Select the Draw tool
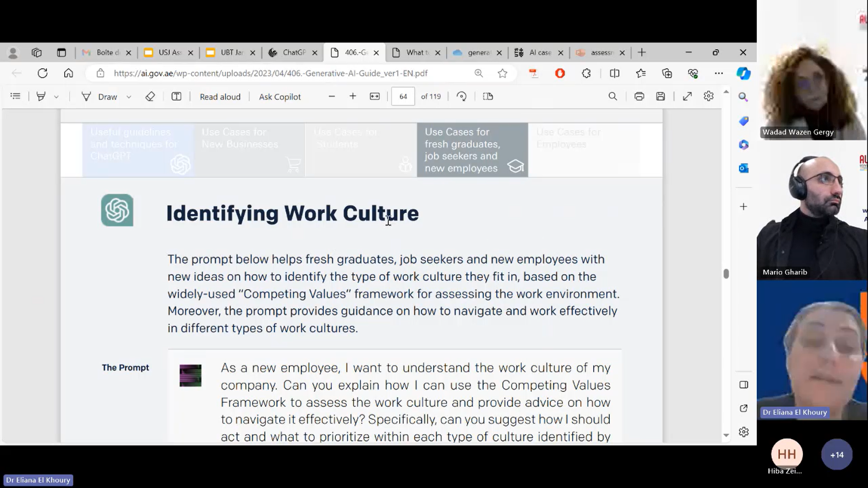This screenshot has width=868, height=488. (99, 96)
